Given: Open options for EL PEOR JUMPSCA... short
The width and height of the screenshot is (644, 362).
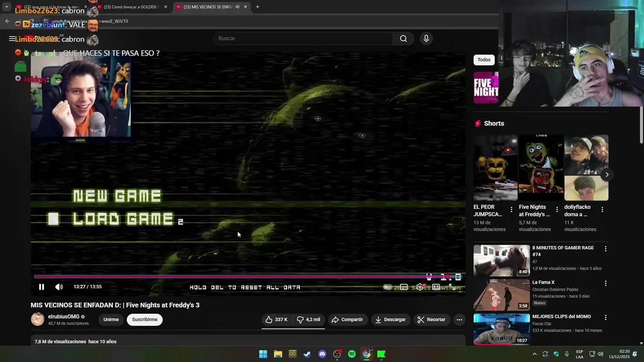Looking at the screenshot, I should click(x=512, y=210).
